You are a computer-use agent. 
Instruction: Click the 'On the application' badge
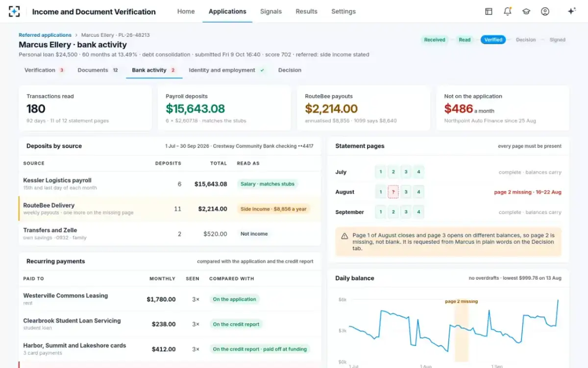(x=234, y=299)
